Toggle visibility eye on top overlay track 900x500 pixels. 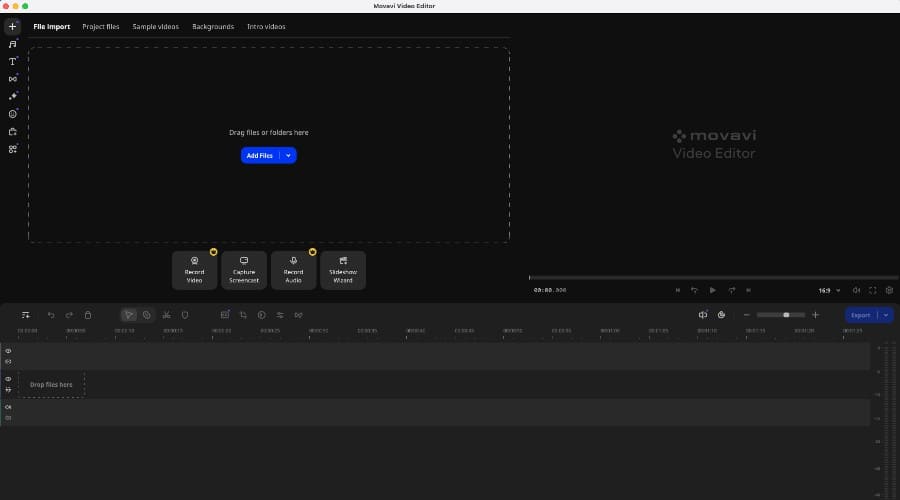[x=8, y=351]
